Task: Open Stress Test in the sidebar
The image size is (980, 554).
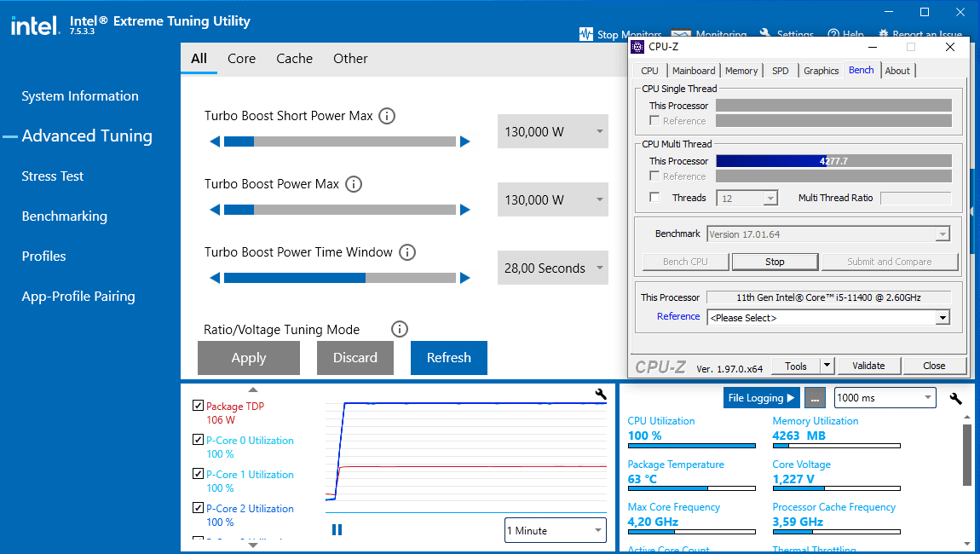Action: 53,176
